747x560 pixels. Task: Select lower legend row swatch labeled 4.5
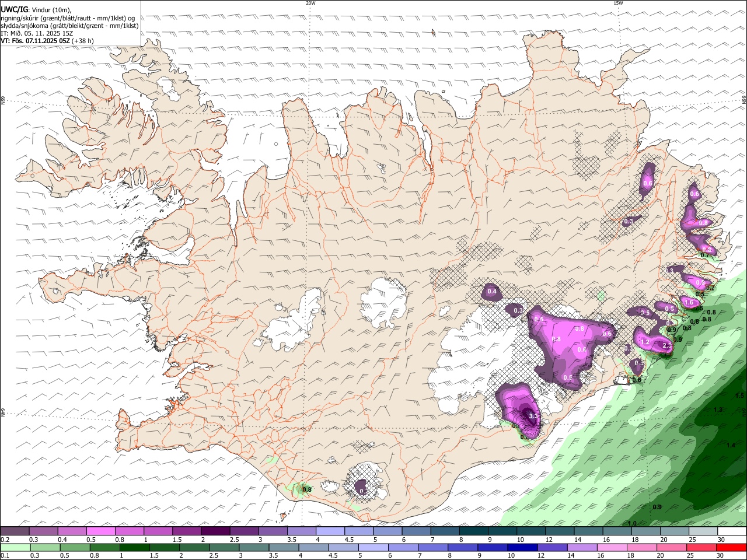coord(345,547)
